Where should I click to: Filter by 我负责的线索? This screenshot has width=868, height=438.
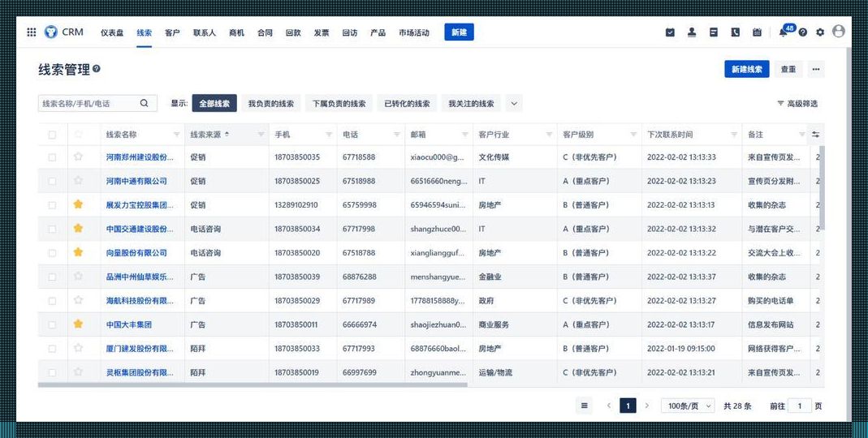[x=270, y=104]
